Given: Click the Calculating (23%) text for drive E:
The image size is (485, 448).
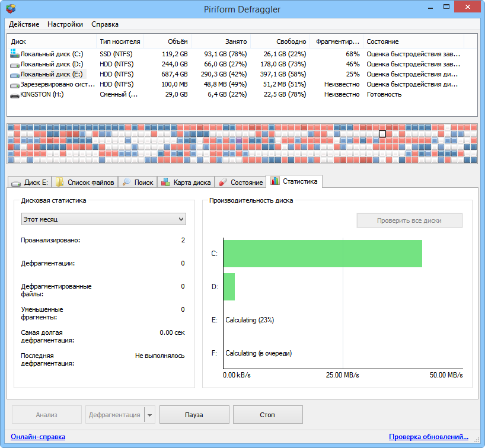Looking at the screenshot, I should coord(250,320).
